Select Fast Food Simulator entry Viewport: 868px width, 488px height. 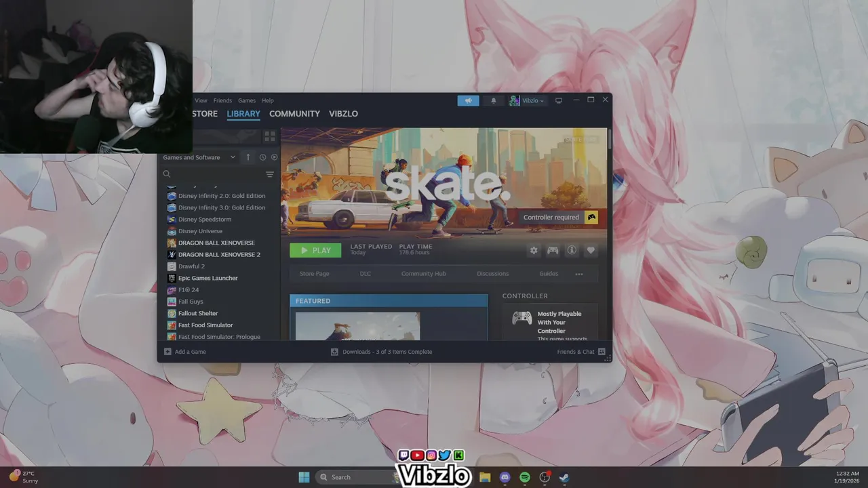coord(205,325)
